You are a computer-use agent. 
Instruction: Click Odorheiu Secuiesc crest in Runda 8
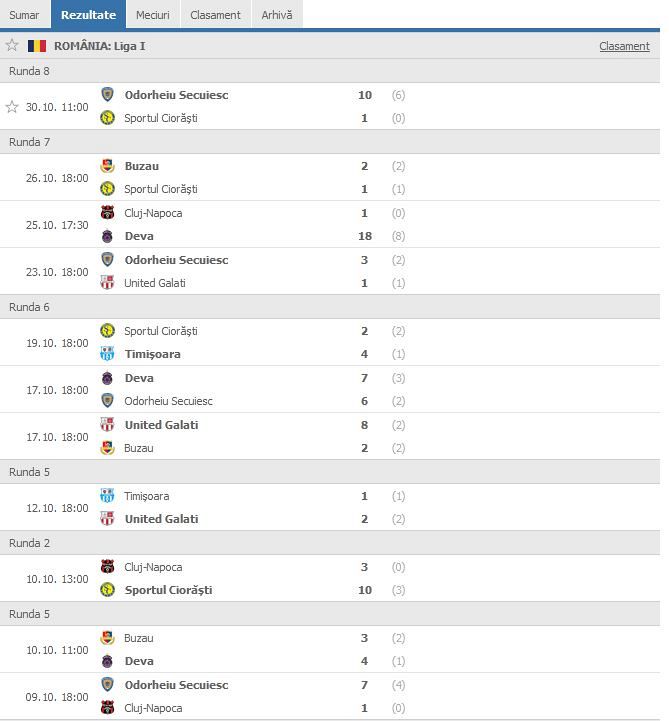pyautogui.click(x=107, y=95)
